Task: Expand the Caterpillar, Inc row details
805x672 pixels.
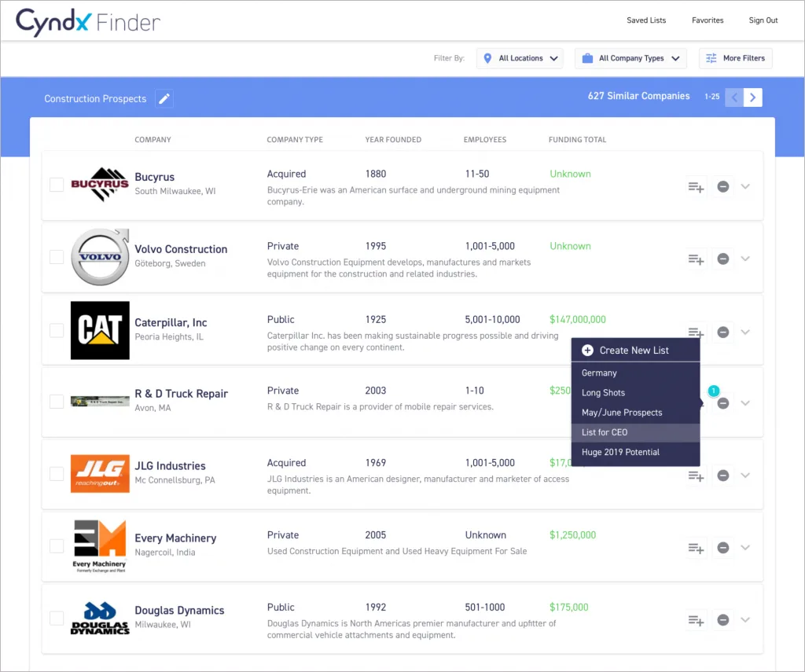Action: [745, 332]
